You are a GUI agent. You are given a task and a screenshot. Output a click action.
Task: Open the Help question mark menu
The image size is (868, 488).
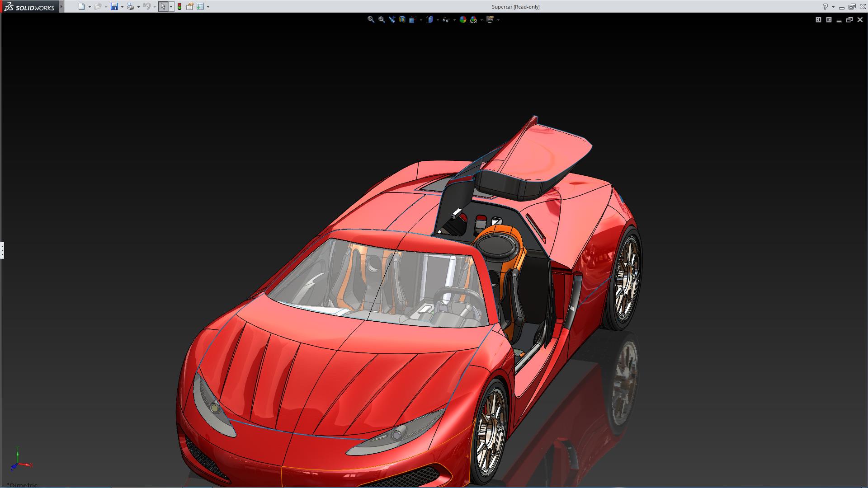coord(825,6)
